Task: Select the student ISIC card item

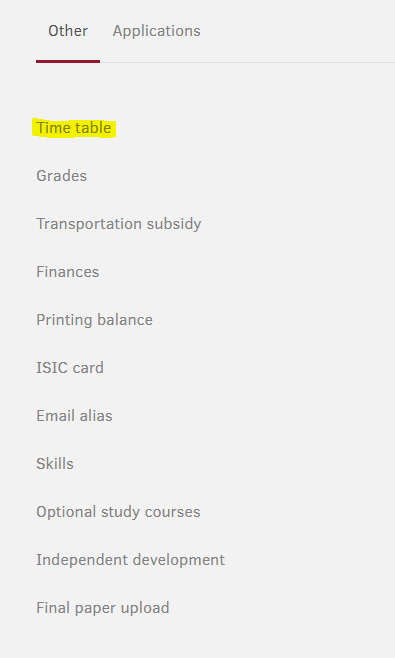Action: [x=70, y=368]
